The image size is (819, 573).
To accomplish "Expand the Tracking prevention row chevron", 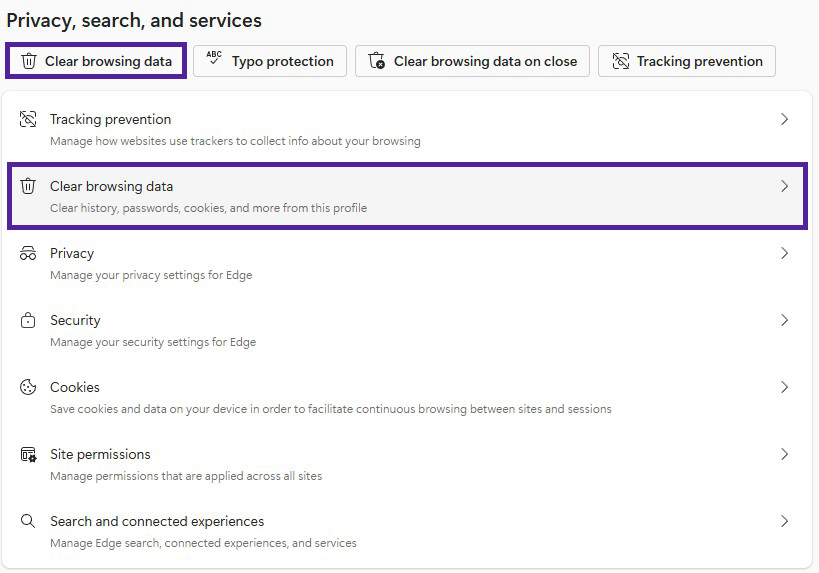I will click(784, 119).
